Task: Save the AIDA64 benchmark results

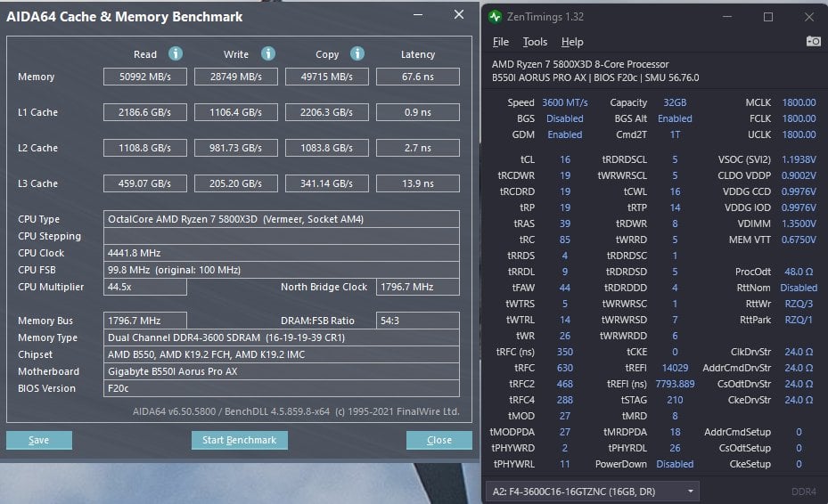Action: point(39,440)
